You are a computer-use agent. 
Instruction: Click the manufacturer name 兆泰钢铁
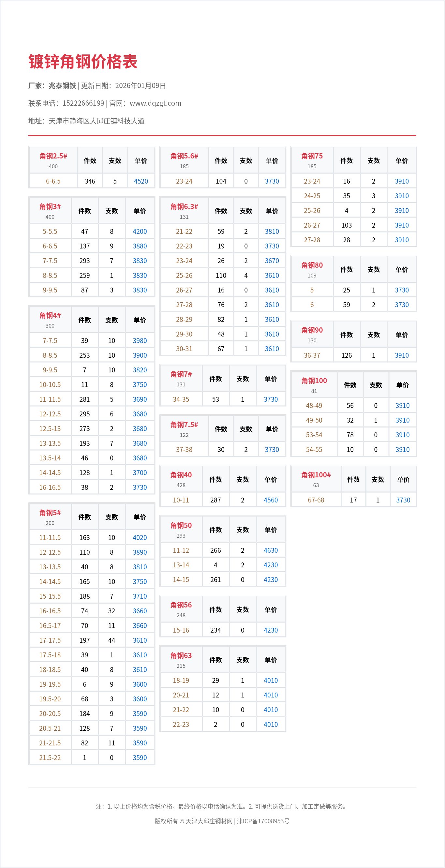[62, 85]
